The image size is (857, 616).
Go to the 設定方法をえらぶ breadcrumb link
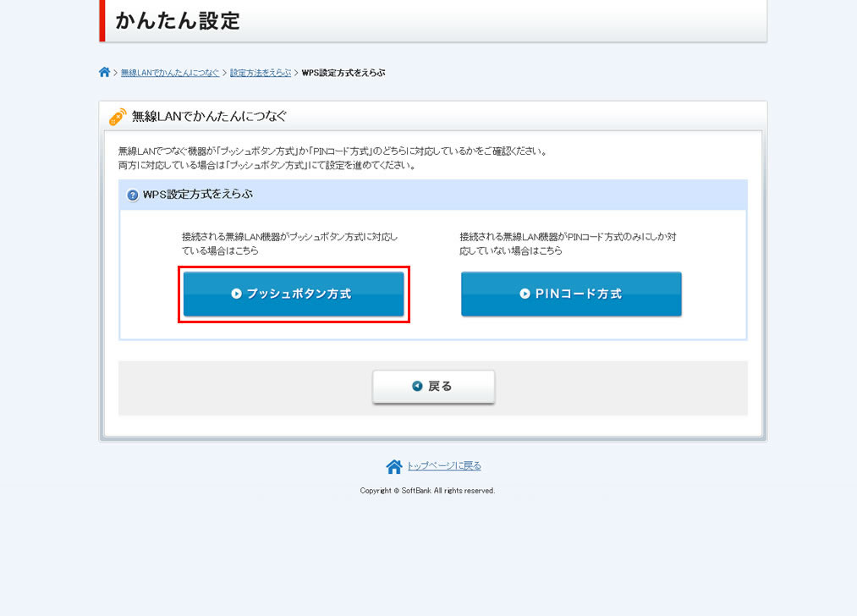[x=260, y=74]
